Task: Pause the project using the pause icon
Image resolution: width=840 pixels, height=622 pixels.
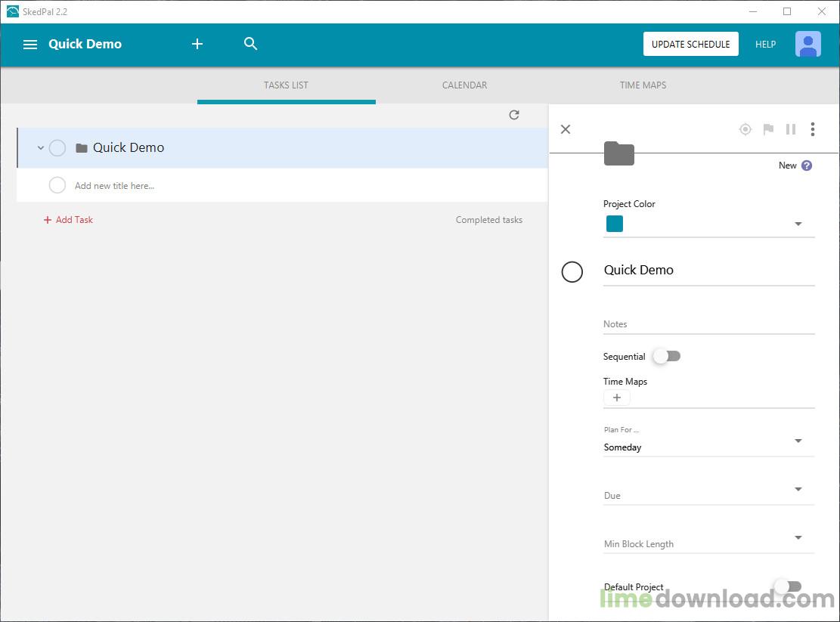Action: click(x=791, y=129)
